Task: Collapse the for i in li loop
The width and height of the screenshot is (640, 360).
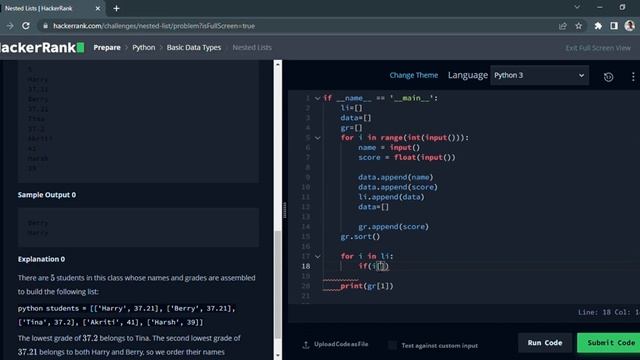Action: pos(317,256)
